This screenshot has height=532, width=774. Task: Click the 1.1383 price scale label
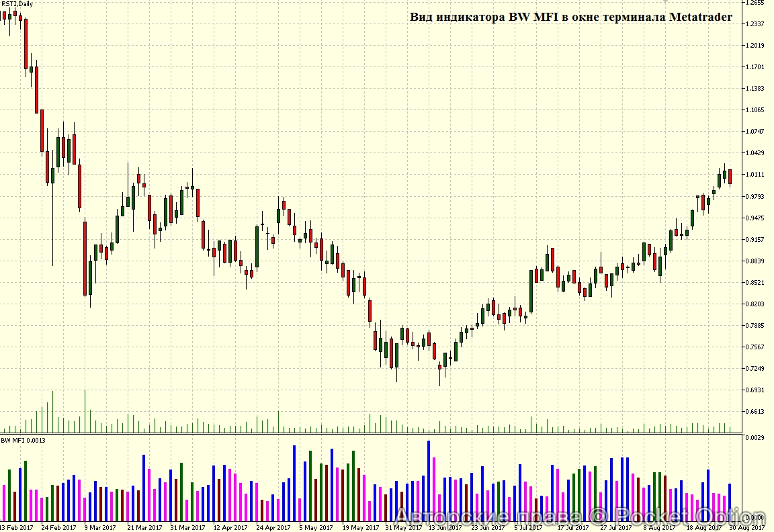pyautogui.click(x=755, y=89)
